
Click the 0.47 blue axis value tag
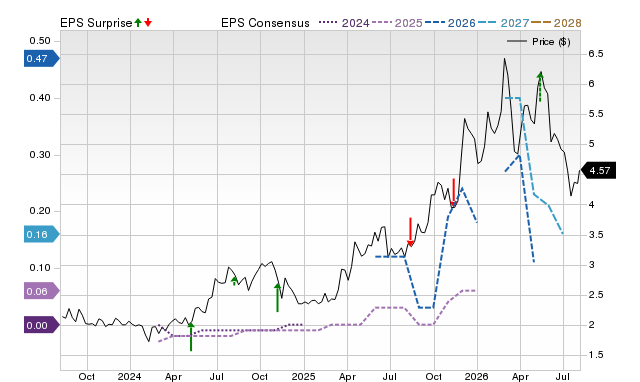42,58
